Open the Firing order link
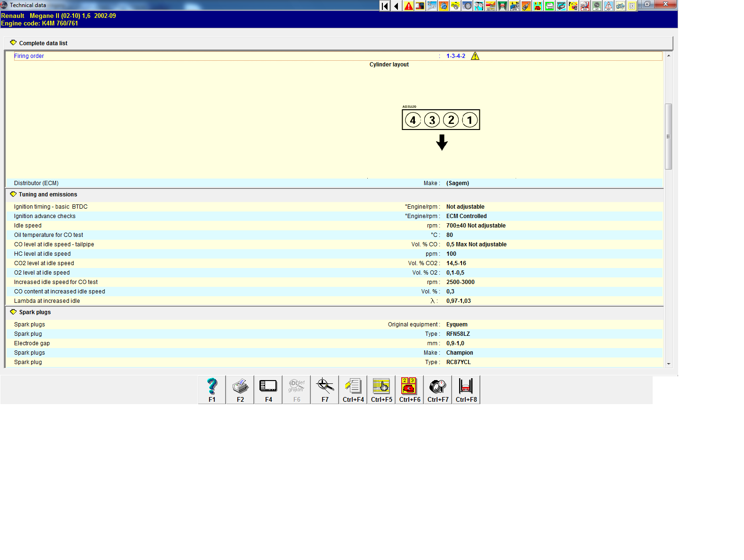Screen dimensions: 744x560 [29, 56]
